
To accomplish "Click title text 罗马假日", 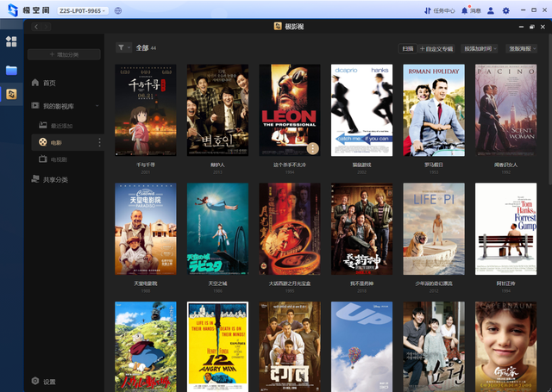I will tap(434, 165).
